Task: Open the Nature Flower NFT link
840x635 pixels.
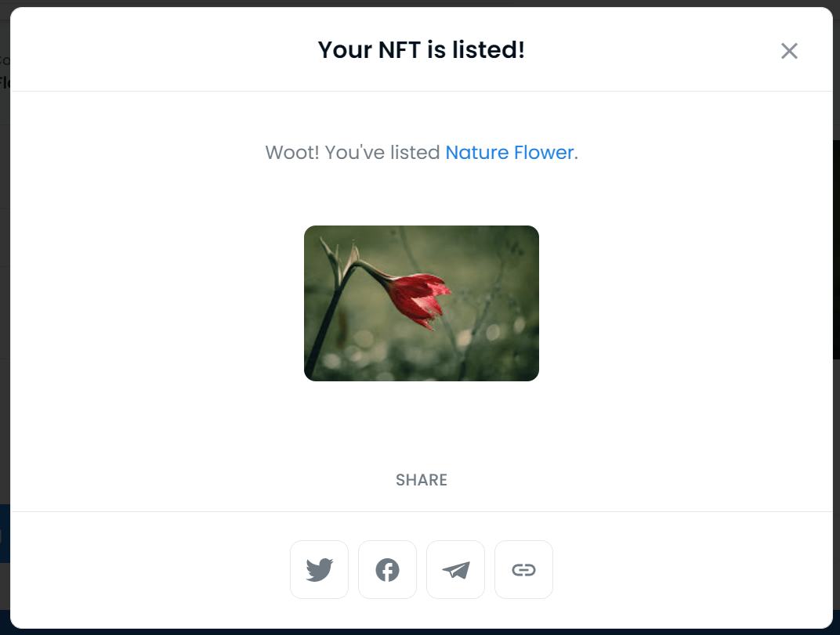Action: tap(509, 153)
